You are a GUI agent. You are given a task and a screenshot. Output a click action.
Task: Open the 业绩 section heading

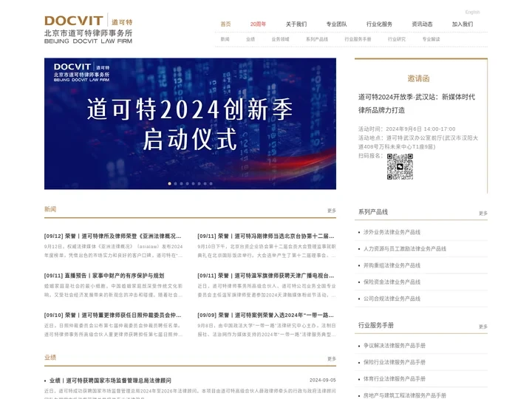[x=50, y=358]
